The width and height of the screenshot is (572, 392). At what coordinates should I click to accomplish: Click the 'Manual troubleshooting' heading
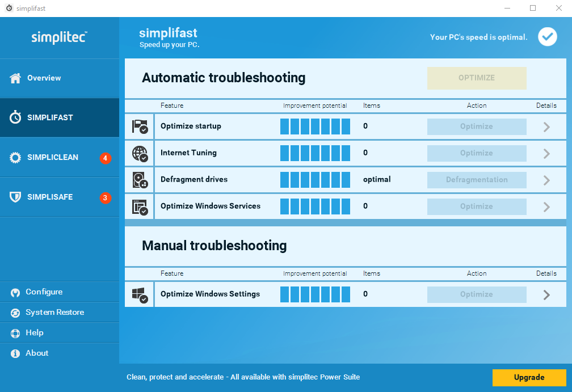(x=214, y=246)
